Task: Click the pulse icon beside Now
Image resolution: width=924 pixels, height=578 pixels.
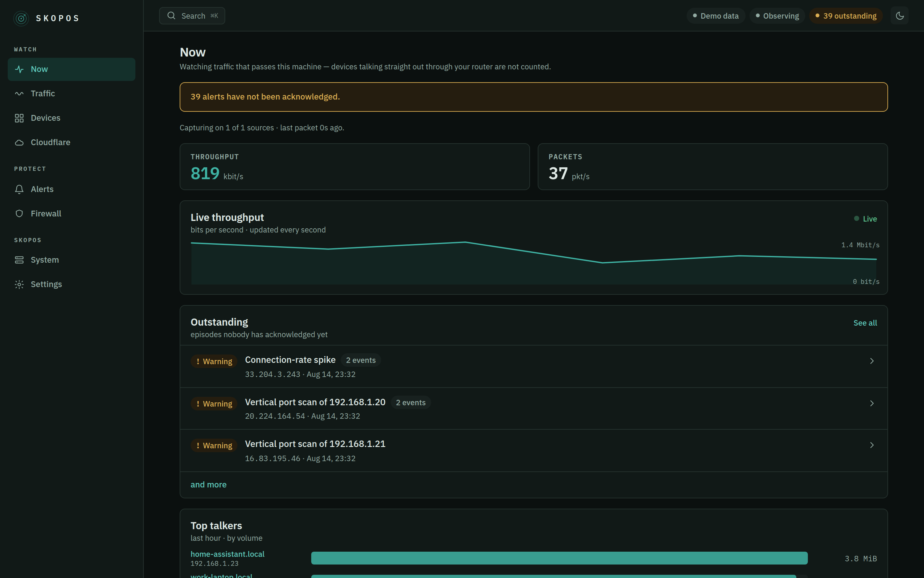Action: [19, 69]
